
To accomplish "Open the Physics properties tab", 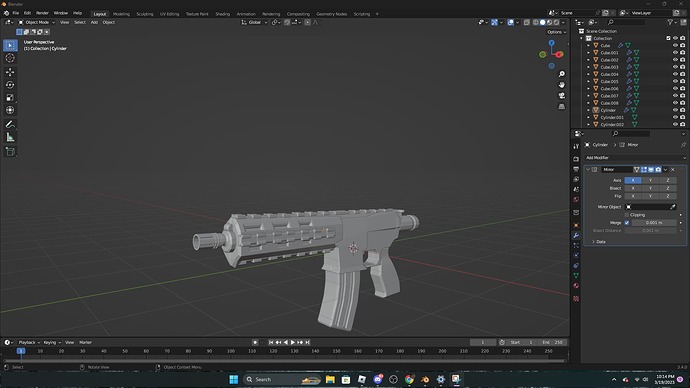I will coord(576,255).
